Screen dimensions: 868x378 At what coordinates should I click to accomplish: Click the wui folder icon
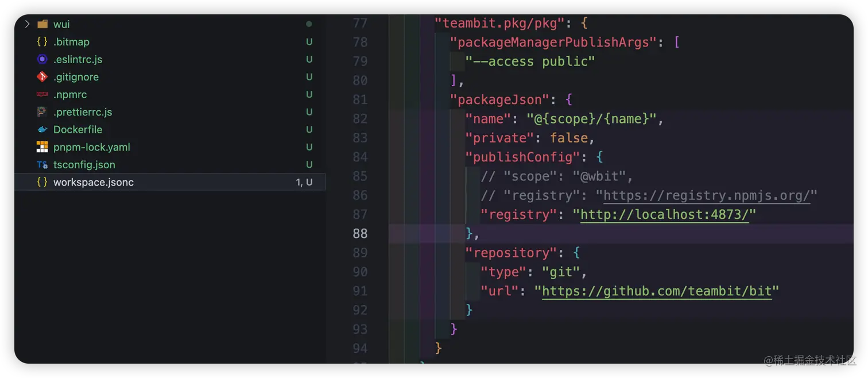click(x=42, y=24)
